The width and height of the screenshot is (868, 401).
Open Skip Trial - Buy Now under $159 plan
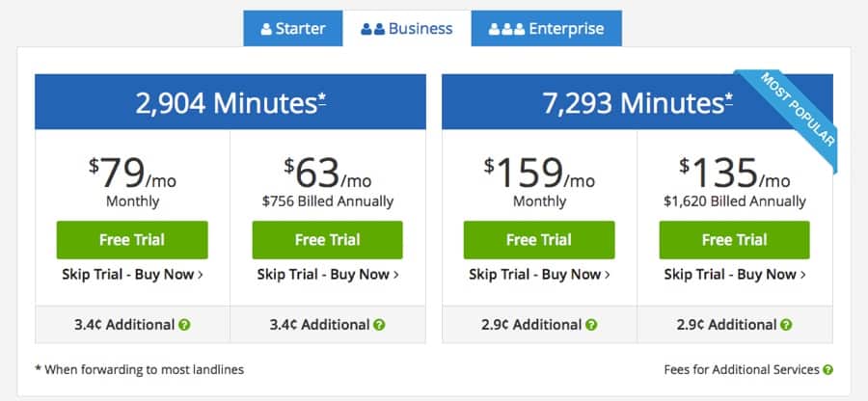(539, 275)
